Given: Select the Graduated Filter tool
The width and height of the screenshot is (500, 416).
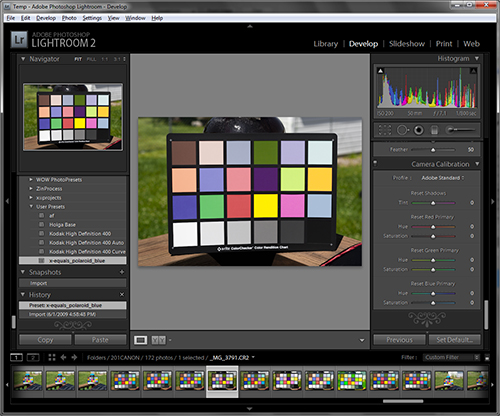Looking at the screenshot, I should (434, 130).
